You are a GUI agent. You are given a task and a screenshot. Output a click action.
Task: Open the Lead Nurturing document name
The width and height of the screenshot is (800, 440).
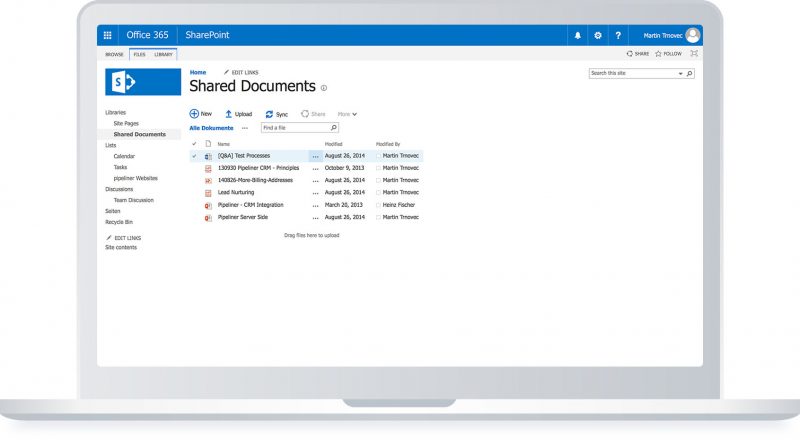coord(236,192)
